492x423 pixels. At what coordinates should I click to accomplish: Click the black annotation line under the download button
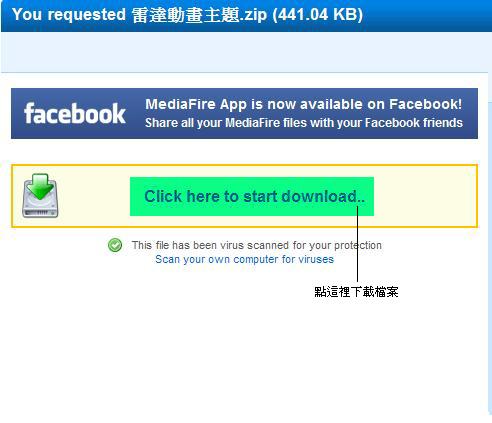(x=357, y=244)
